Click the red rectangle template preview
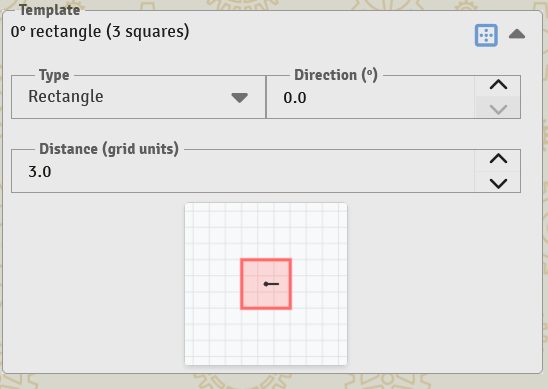The height and width of the screenshot is (389, 548). click(266, 284)
